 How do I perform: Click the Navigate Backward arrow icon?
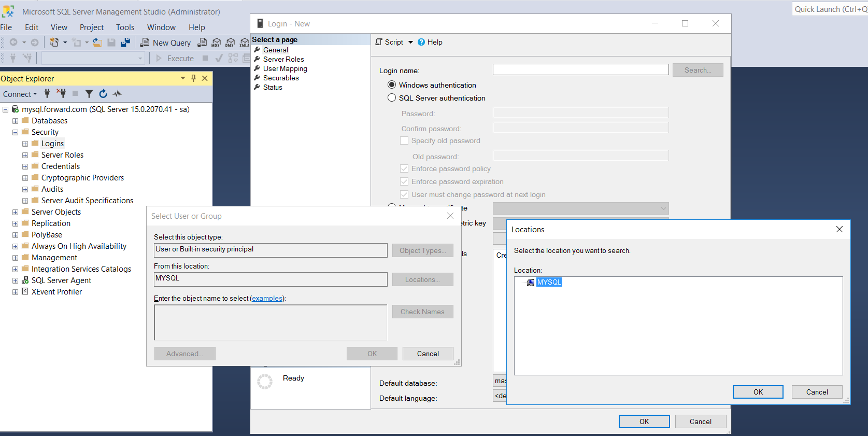pyautogui.click(x=13, y=43)
